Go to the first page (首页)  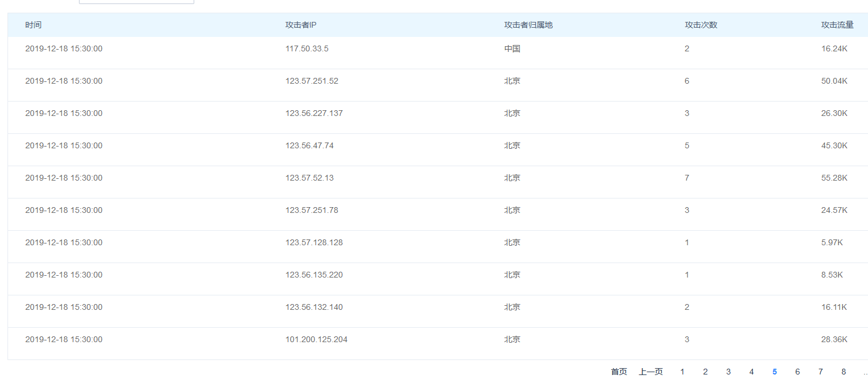(618, 372)
